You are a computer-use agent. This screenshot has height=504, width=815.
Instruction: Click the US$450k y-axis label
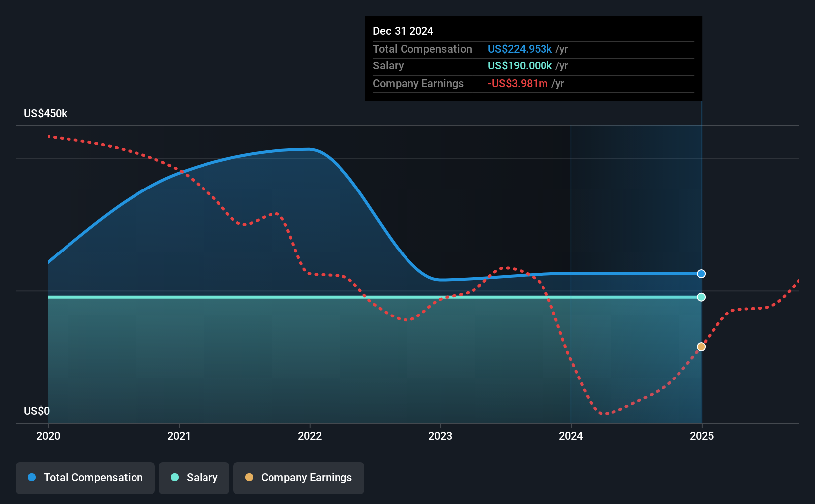tap(46, 113)
